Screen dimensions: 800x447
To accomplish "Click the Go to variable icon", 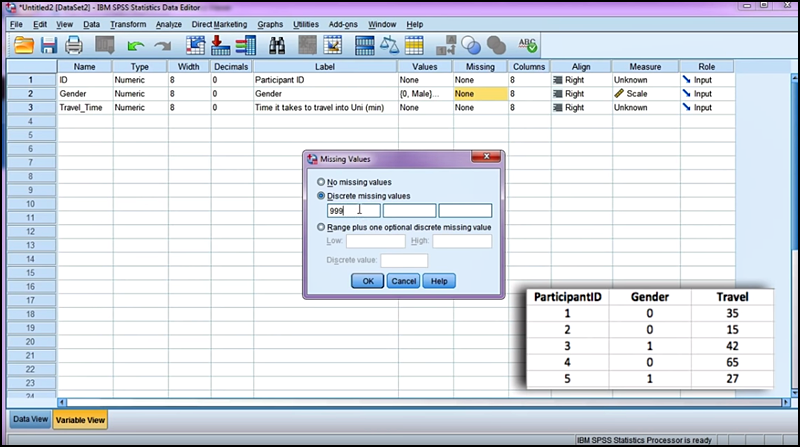I will click(x=220, y=45).
